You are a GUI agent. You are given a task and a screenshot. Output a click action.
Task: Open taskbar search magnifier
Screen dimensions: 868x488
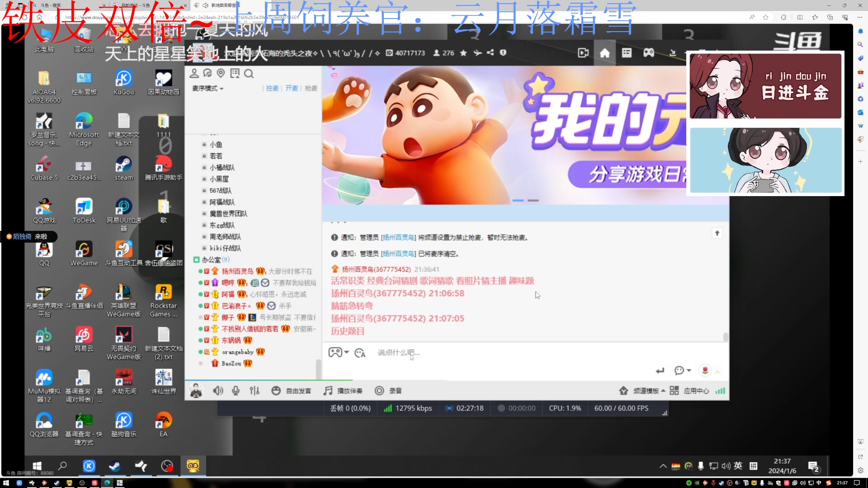pyautogui.click(x=62, y=466)
